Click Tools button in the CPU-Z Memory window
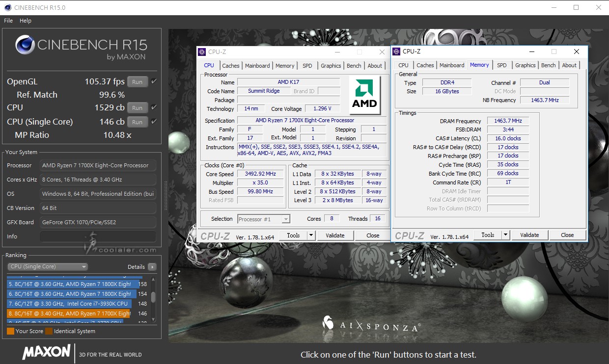609x364 pixels. (488, 235)
